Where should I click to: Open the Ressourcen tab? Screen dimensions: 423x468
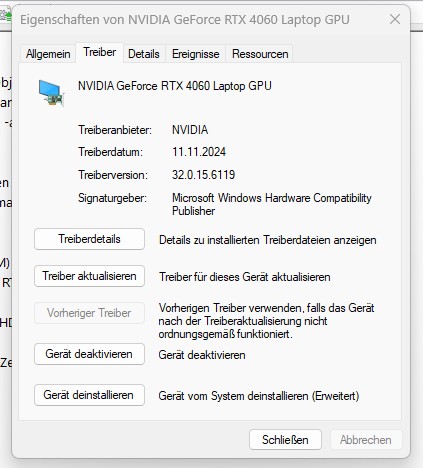260,54
